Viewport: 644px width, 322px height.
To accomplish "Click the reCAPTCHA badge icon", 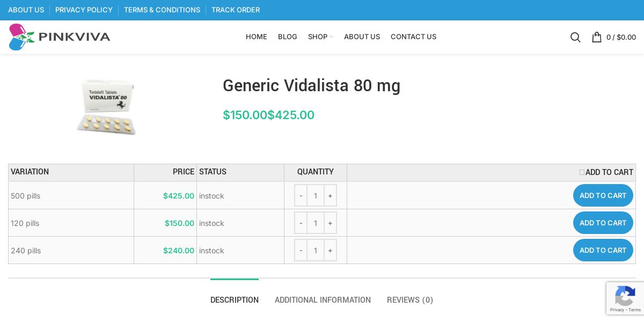I will click(x=625, y=296).
